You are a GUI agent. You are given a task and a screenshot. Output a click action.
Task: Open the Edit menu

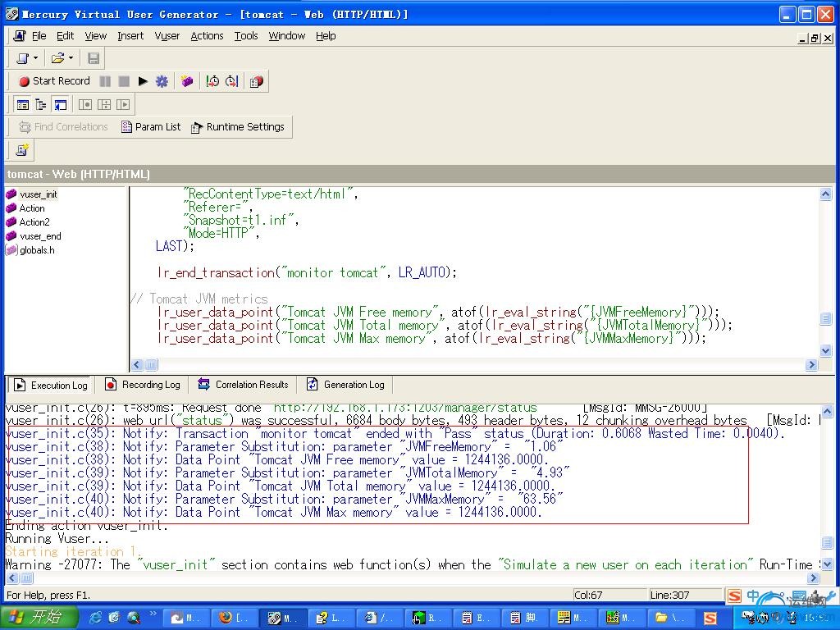(66, 36)
